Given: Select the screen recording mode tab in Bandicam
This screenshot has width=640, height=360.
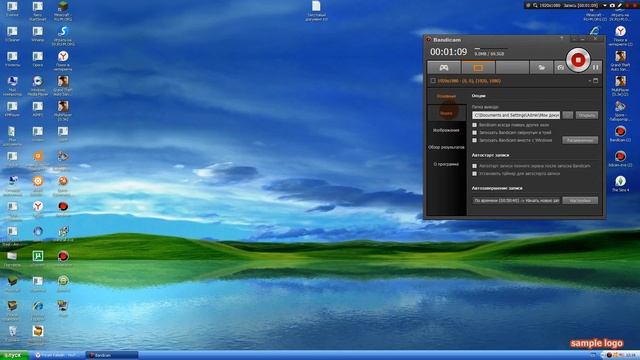Looking at the screenshot, I should 478,67.
